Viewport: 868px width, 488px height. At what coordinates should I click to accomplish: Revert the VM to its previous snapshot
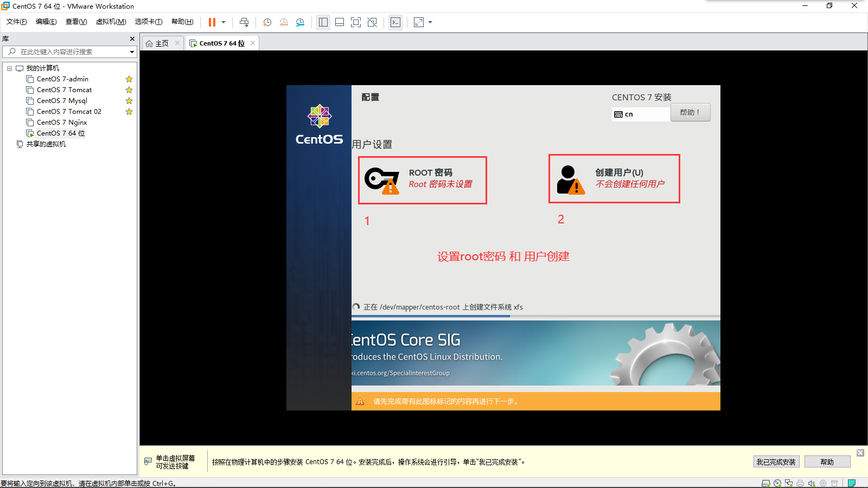[x=284, y=22]
